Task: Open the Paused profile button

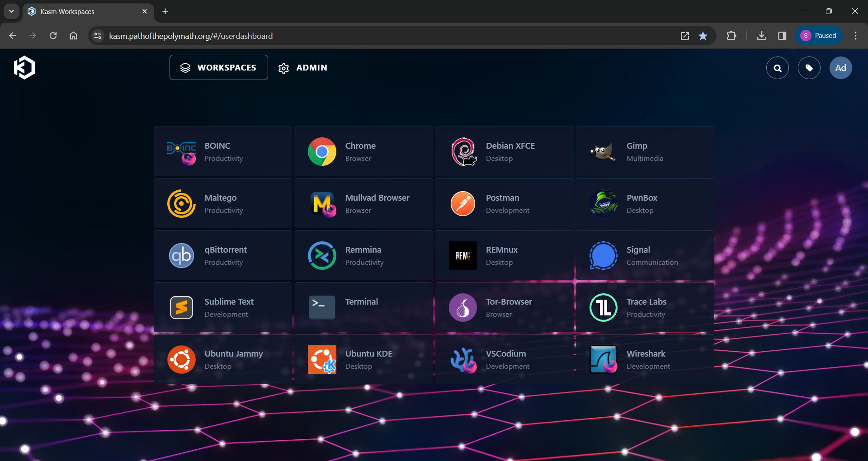Action: click(x=819, y=36)
